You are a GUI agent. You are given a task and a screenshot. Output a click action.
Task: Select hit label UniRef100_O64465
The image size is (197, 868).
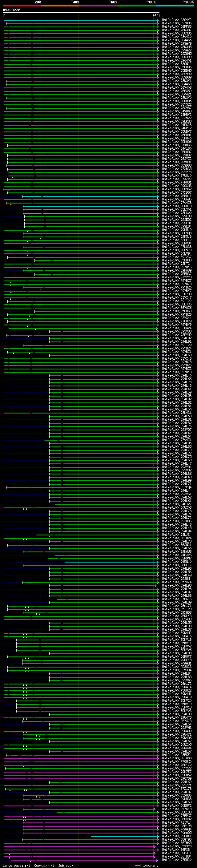click(x=177, y=40)
